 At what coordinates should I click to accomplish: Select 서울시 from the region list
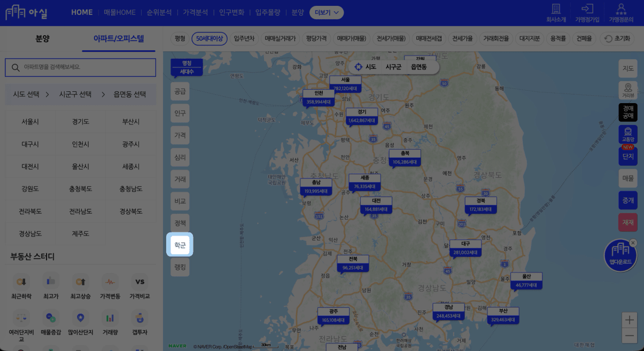point(30,122)
